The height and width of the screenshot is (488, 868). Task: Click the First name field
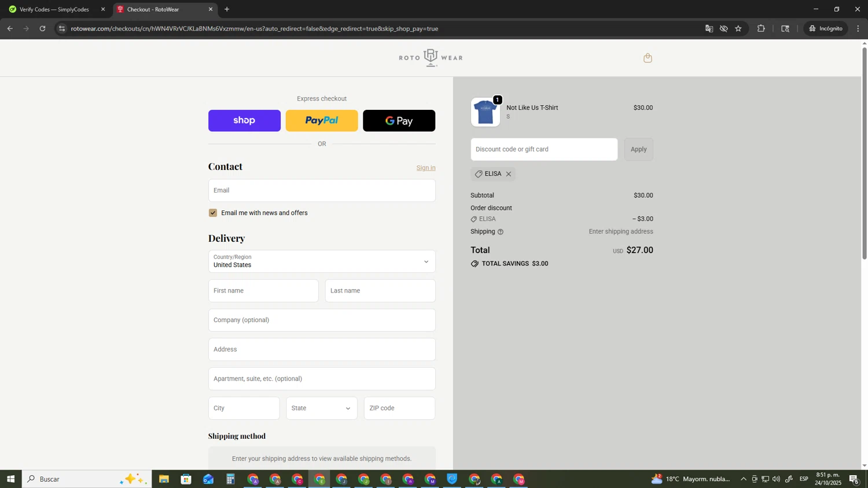(x=263, y=291)
